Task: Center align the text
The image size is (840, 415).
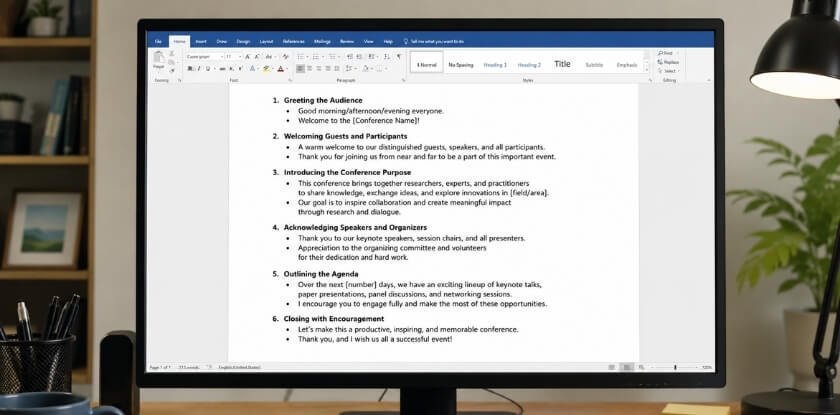Action: [x=309, y=69]
